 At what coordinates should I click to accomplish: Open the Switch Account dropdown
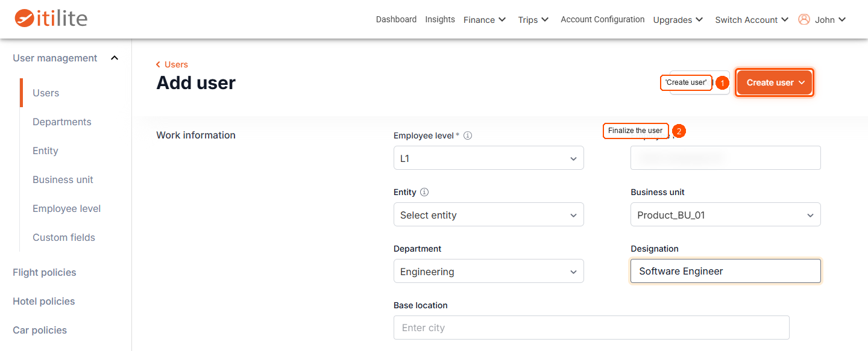pyautogui.click(x=752, y=19)
